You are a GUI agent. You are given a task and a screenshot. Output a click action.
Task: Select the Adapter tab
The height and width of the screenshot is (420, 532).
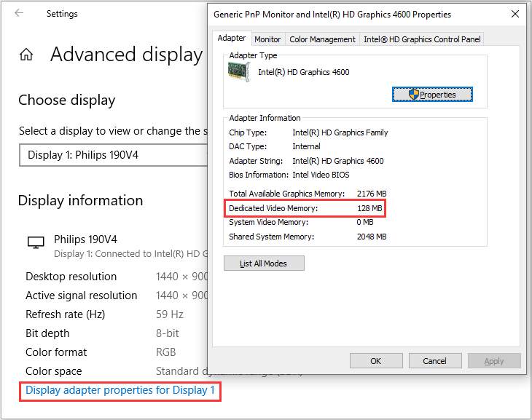[232, 39]
